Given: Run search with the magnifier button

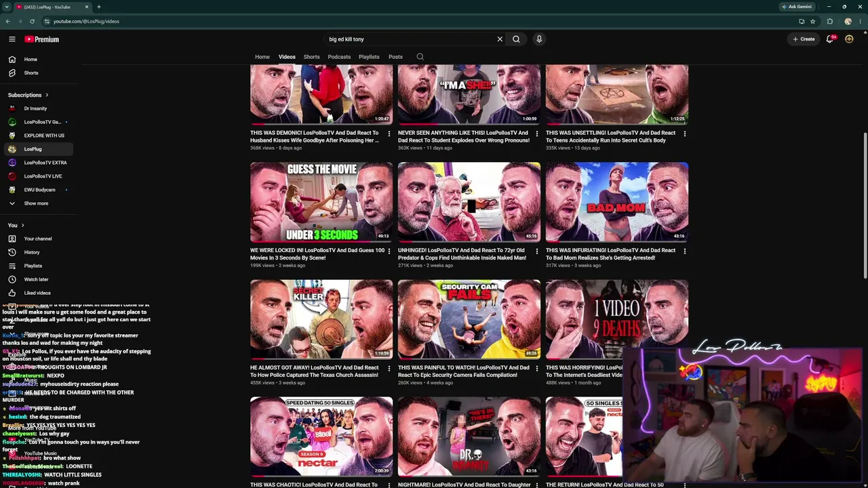Looking at the screenshot, I should pos(516,39).
